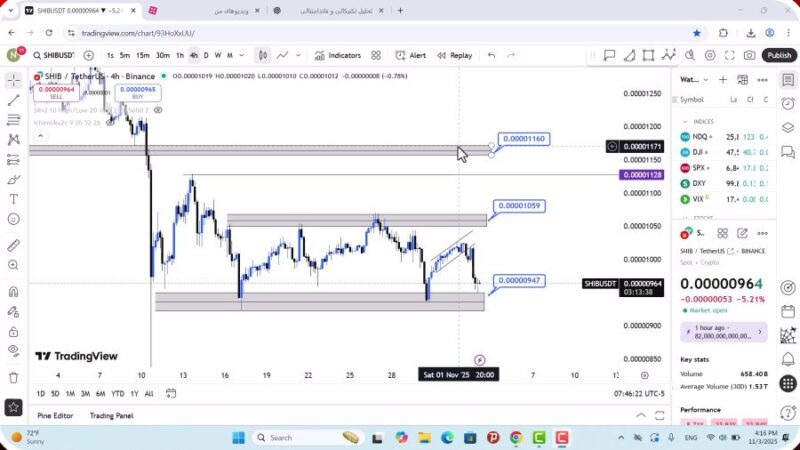
Task: Click the Publish button
Action: click(x=779, y=56)
